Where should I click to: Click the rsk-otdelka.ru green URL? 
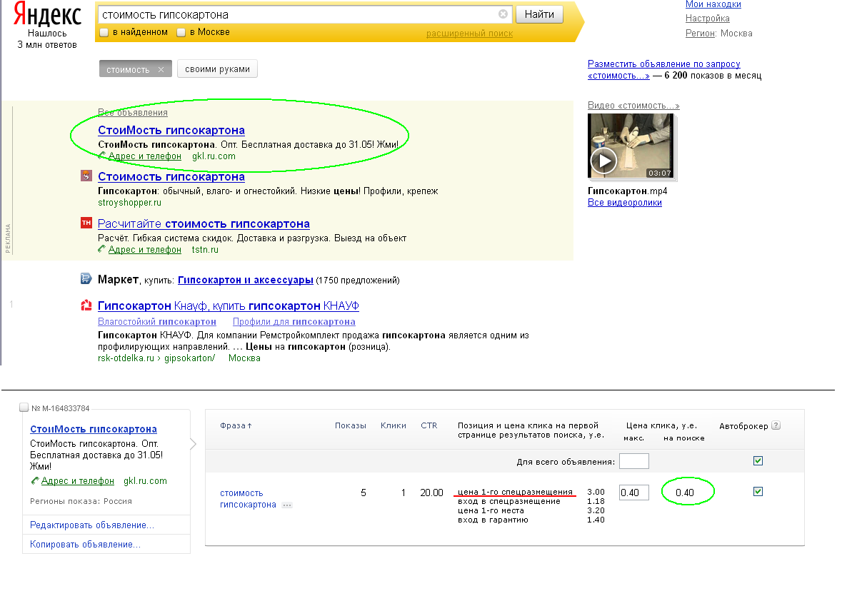[156, 358]
